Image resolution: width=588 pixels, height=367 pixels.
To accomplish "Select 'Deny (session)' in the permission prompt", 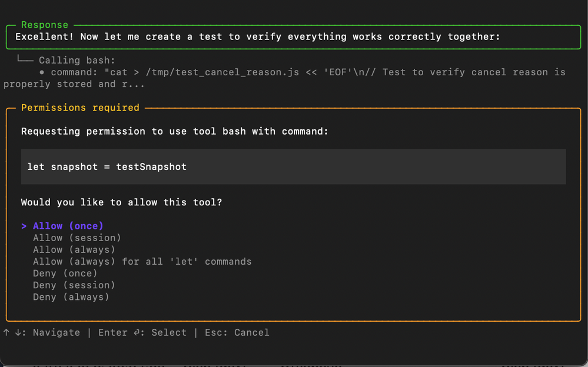I will [74, 285].
